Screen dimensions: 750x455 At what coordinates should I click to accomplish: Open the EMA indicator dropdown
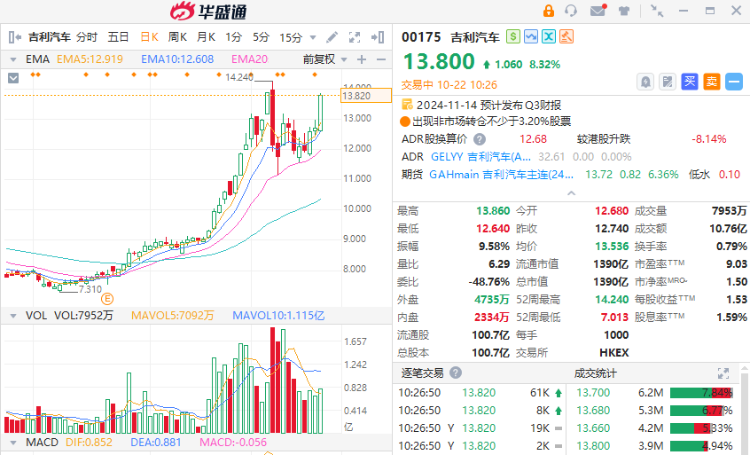[13, 59]
